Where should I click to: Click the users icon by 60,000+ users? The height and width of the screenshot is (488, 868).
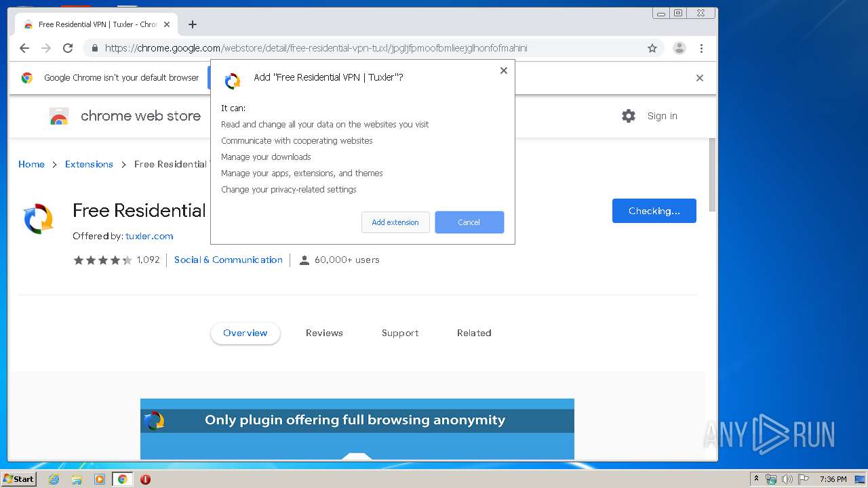point(304,260)
